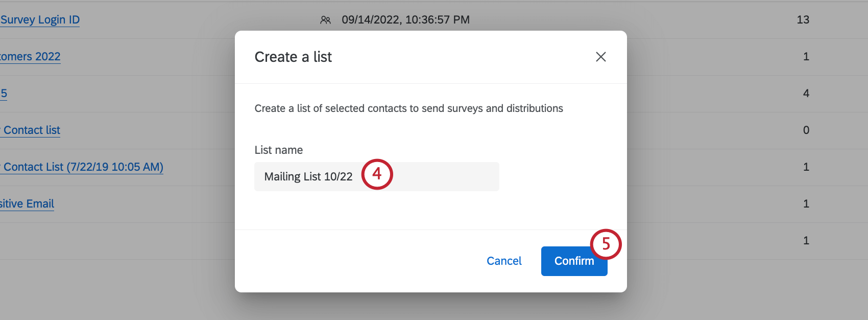Click the contact count 13

803,20
